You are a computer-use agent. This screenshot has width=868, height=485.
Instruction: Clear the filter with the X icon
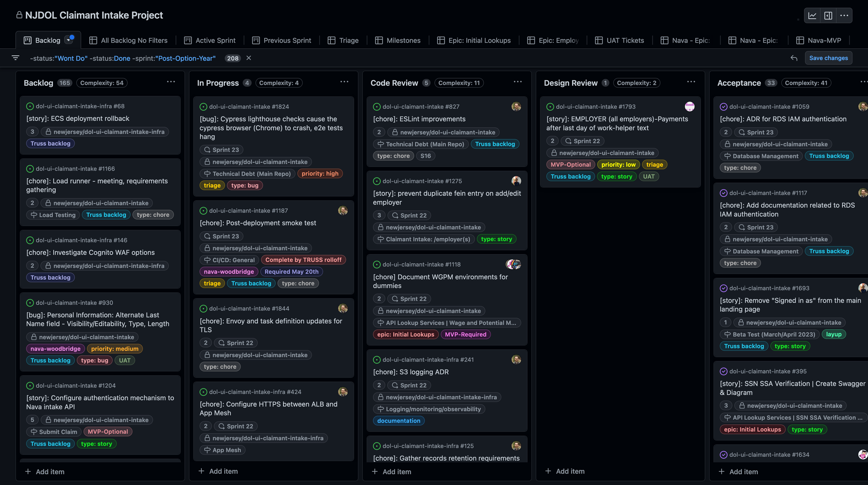[249, 58]
